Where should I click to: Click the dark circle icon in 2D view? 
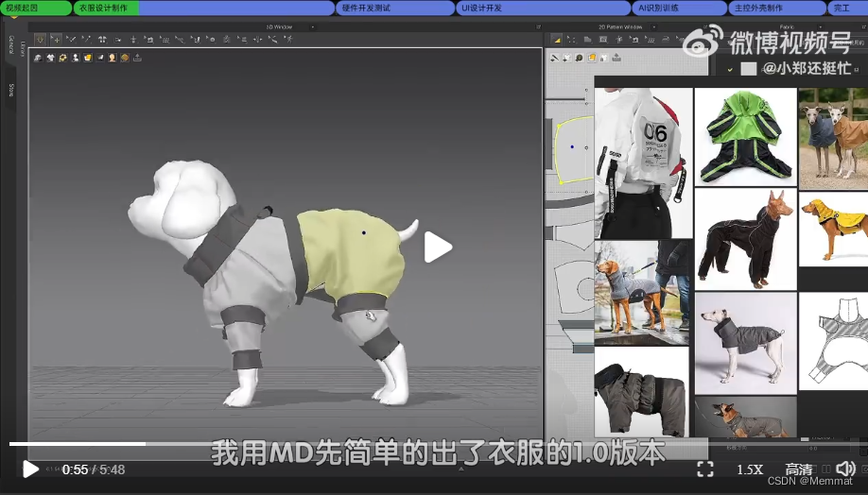tap(579, 58)
